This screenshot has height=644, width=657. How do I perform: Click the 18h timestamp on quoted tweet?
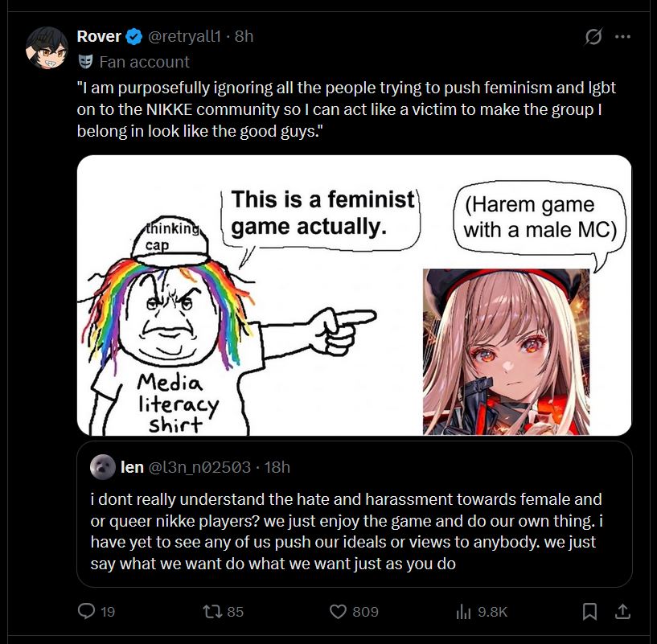pos(277,467)
